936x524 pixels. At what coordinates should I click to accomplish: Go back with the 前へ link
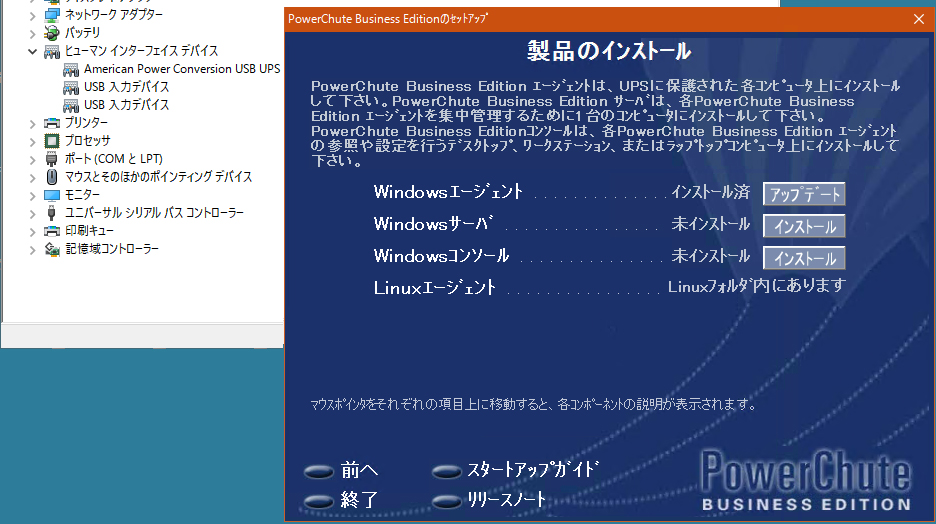click(359, 471)
